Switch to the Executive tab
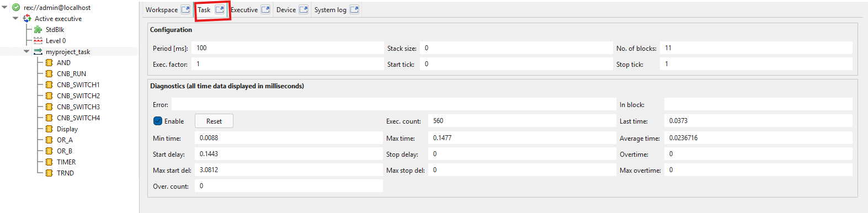Image resolution: width=868 pixels, height=213 pixels. (244, 10)
